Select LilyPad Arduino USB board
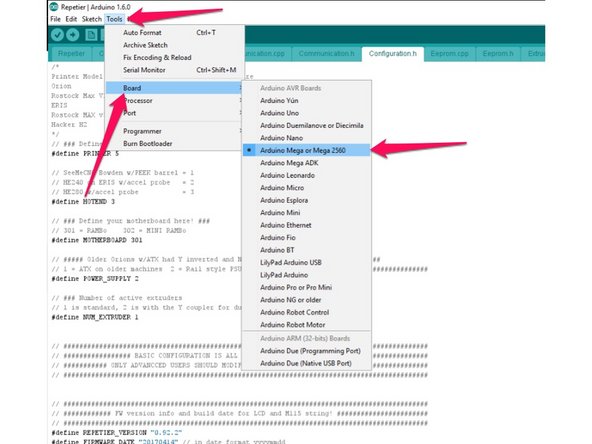592x444 pixels. (306, 262)
